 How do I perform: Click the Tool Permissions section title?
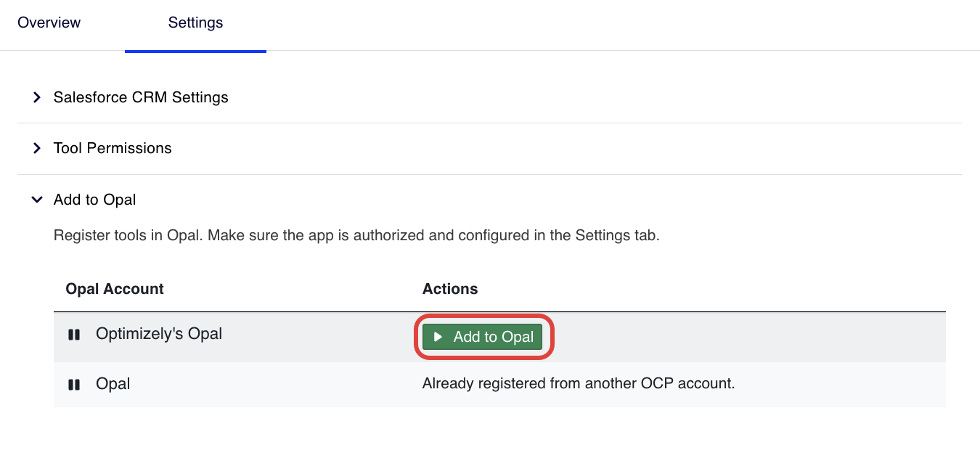[113, 148]
